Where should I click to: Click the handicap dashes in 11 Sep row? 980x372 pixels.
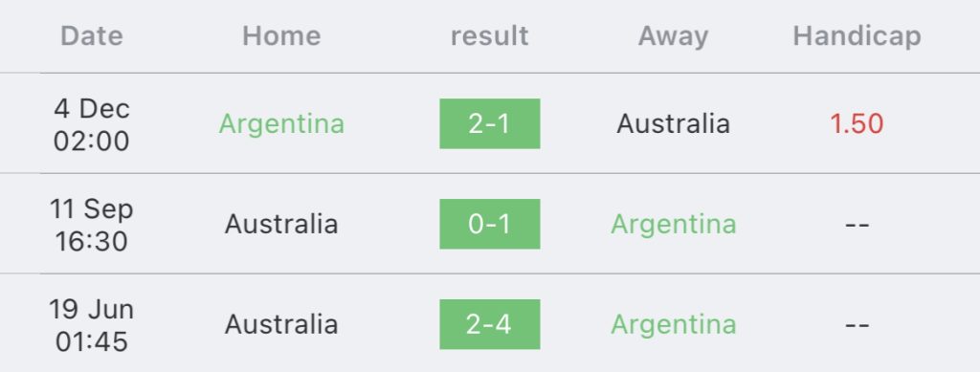(857, 225)
